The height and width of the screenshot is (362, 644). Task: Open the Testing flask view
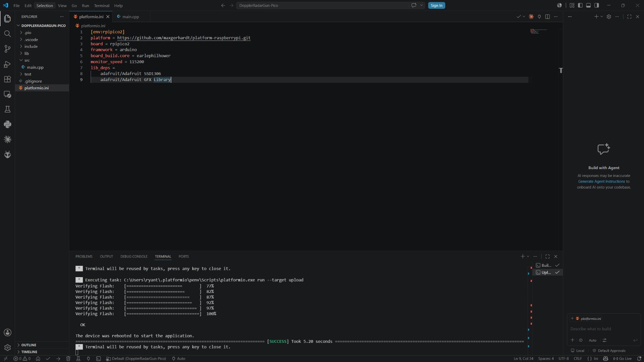[7, 109]
